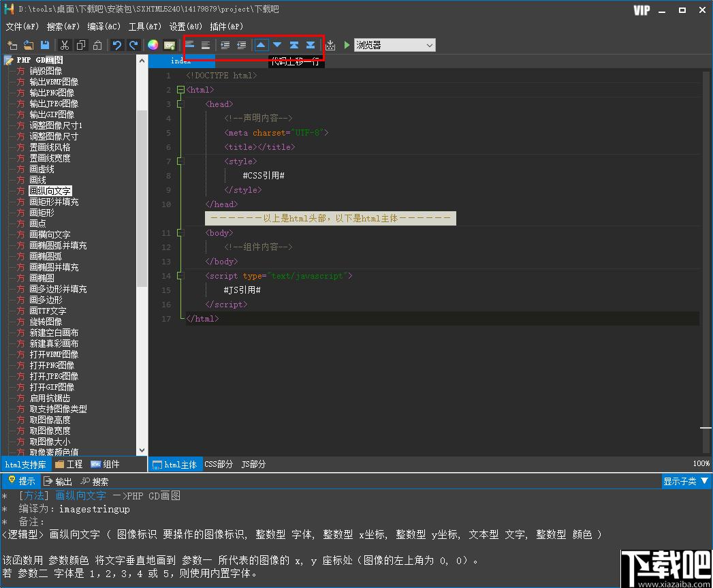This screenshot has width=713, height=588.
Task: Switch to the html支持库 panel tab
Action: 25,464
